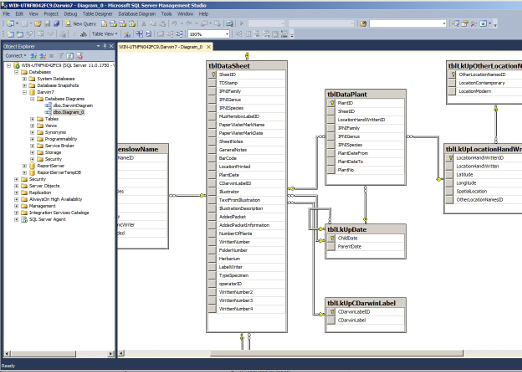Viewport: 522px width, 372px height.
Task: Click the last icon in Object Explorer toolbar
Action: [x=79, y=56]
